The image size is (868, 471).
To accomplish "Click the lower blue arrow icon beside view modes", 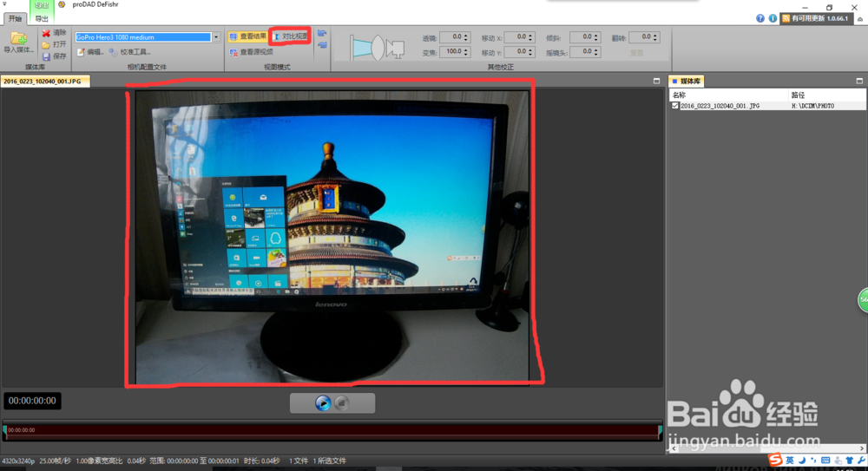I will (322, 45).
